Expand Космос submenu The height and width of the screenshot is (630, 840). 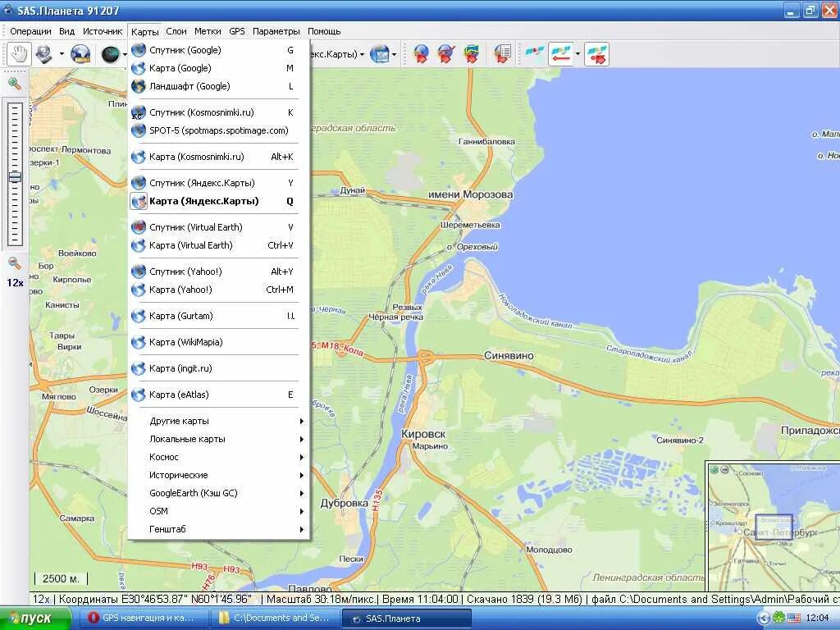click(218, 458)
